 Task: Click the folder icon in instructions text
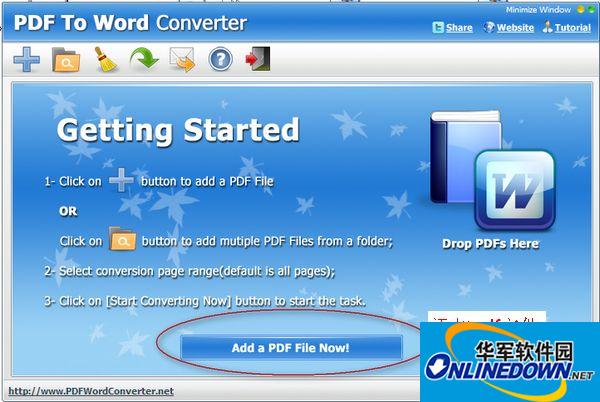click(122, 239)
